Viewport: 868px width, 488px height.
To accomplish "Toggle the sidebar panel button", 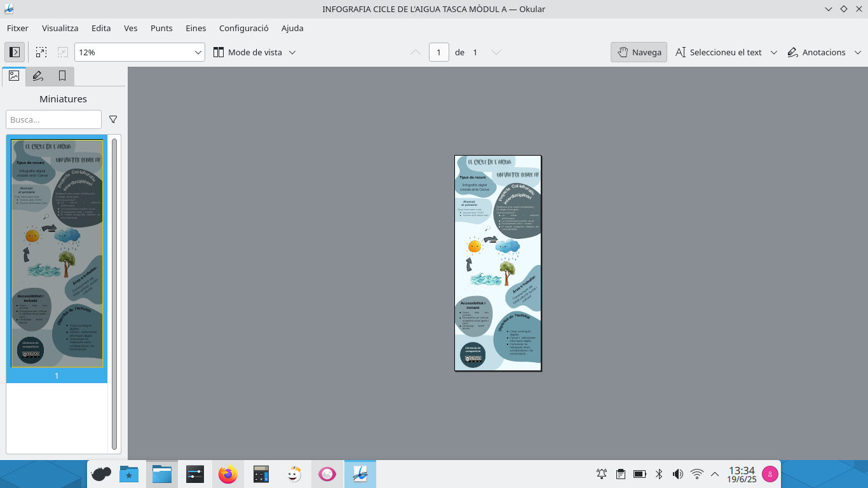I will point(15,52).
